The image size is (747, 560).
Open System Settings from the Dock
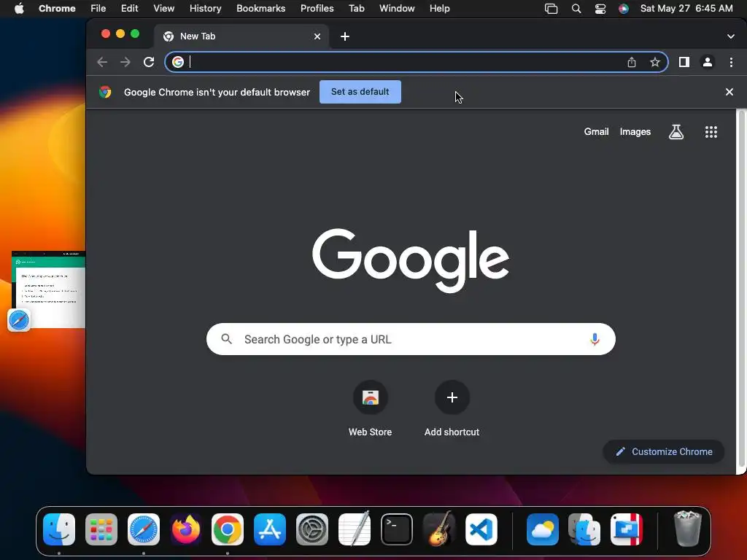[x=312, y=529]
